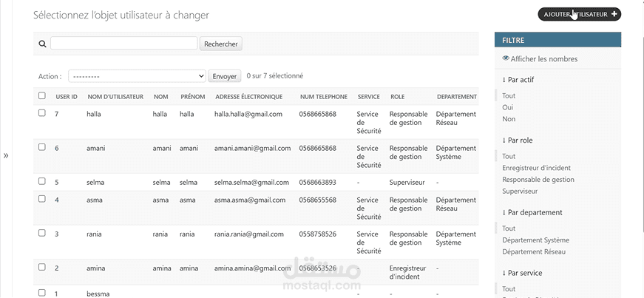
Task: Filter active users by Oui
Action: pos(508,107)
